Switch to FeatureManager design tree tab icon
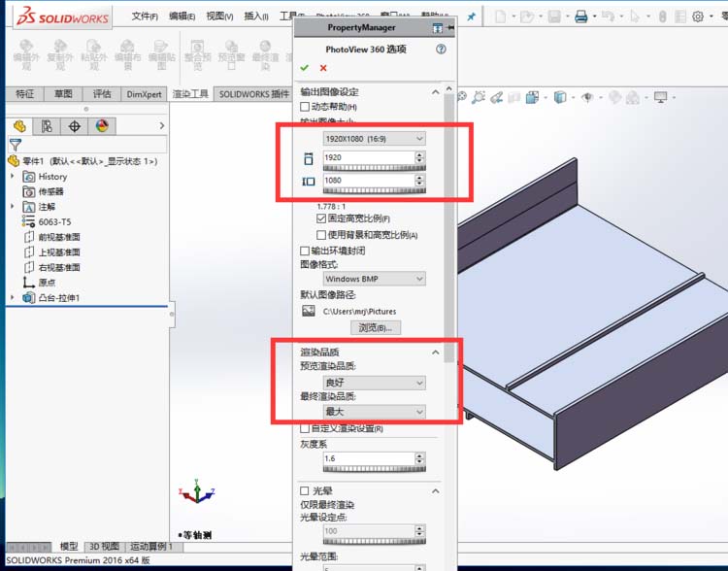 (19, 126)
